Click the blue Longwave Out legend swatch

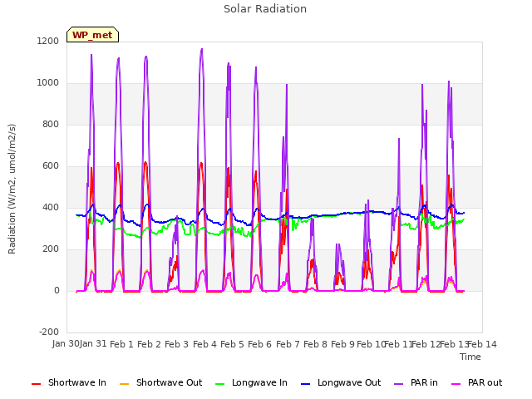tap(306, 384)
